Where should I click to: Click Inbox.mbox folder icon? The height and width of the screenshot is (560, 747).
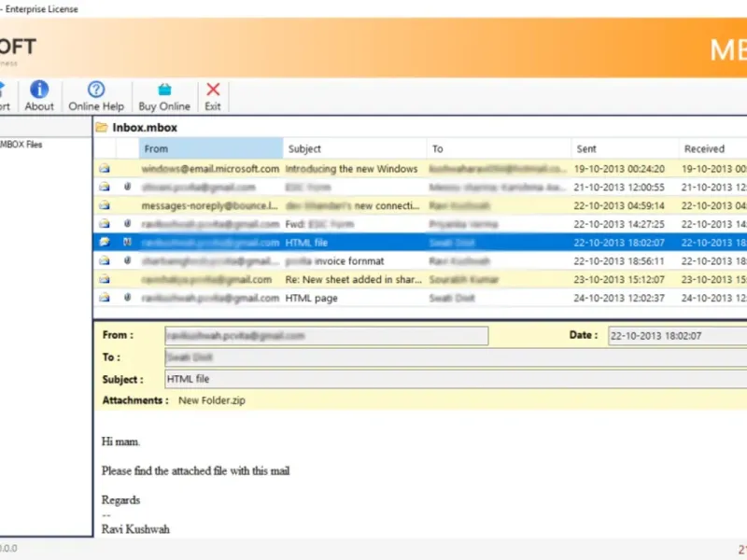(x=102, y=127)
